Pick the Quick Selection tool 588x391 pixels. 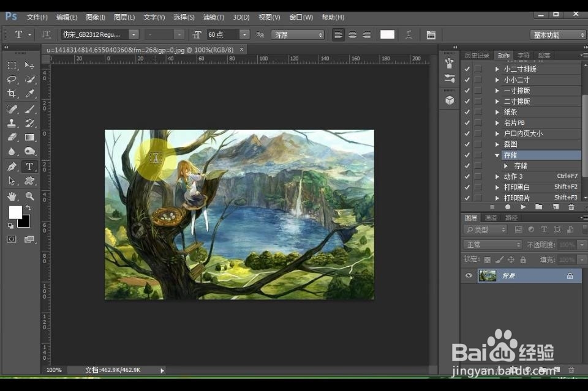[x=29, y=80]
